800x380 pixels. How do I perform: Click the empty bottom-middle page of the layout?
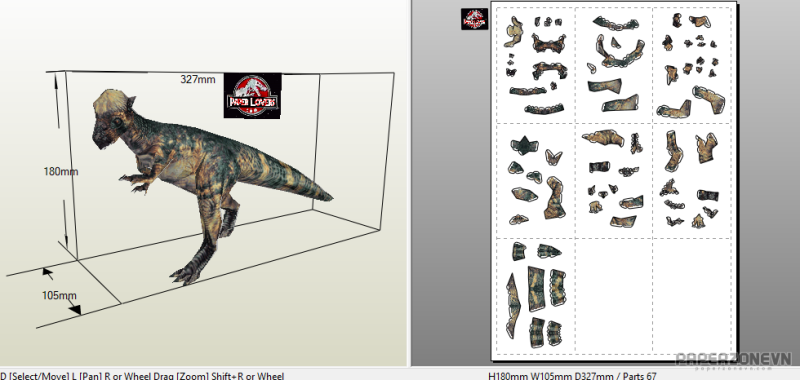[x=614, y=296]
